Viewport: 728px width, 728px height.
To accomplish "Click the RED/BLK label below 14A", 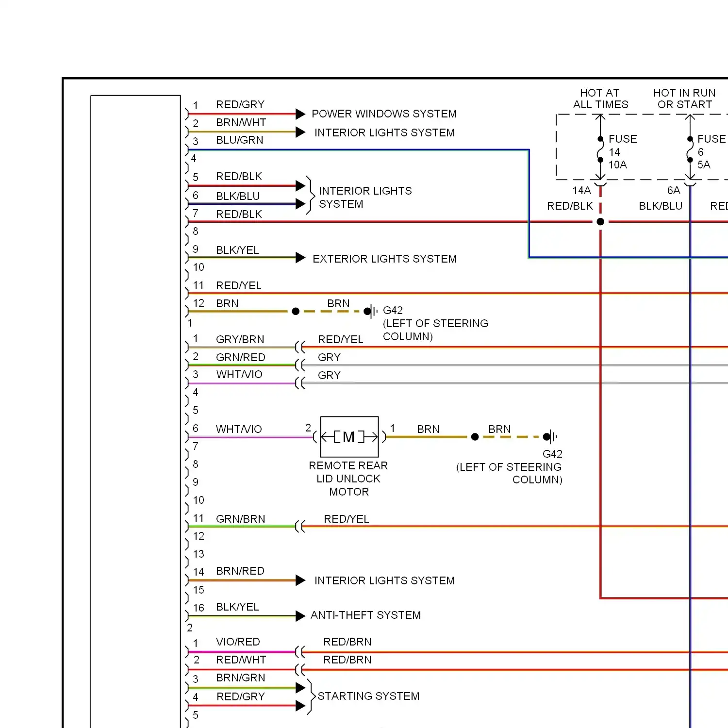I will (570, 206).
